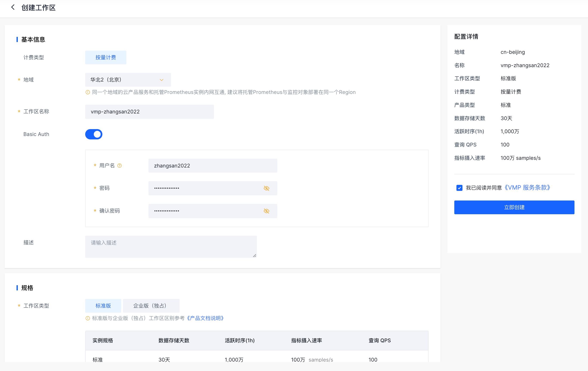This screenshot has width=588, height=371.
Task: Grab the 描述 textarea resize handle
Action: point(255,256)
